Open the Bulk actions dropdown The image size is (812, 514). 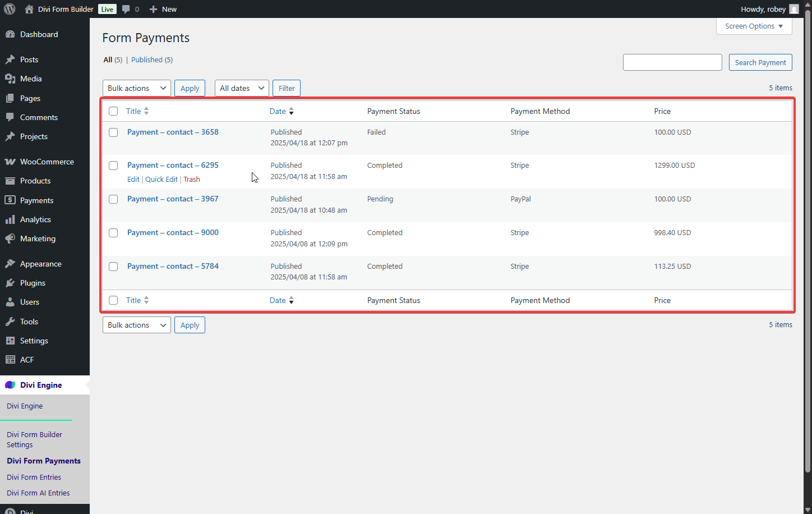[x=136, y=88]
